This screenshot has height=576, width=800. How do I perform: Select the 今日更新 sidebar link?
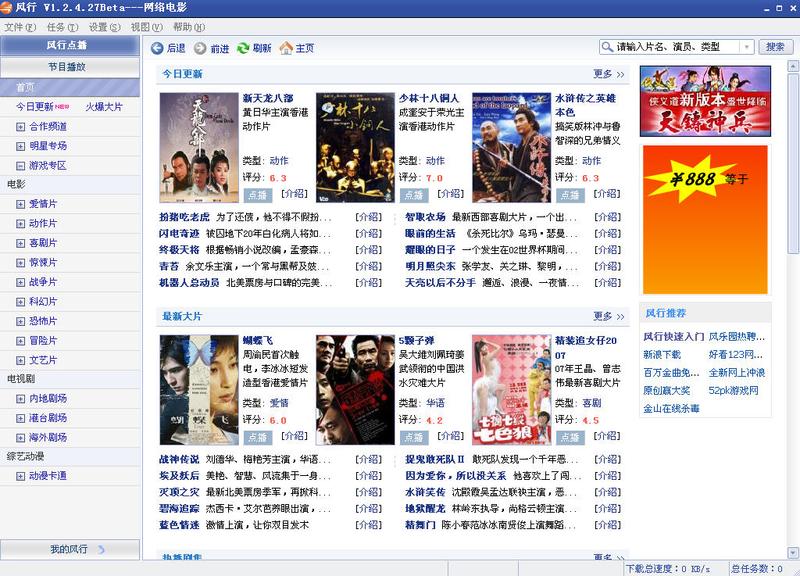click(35, 107)
